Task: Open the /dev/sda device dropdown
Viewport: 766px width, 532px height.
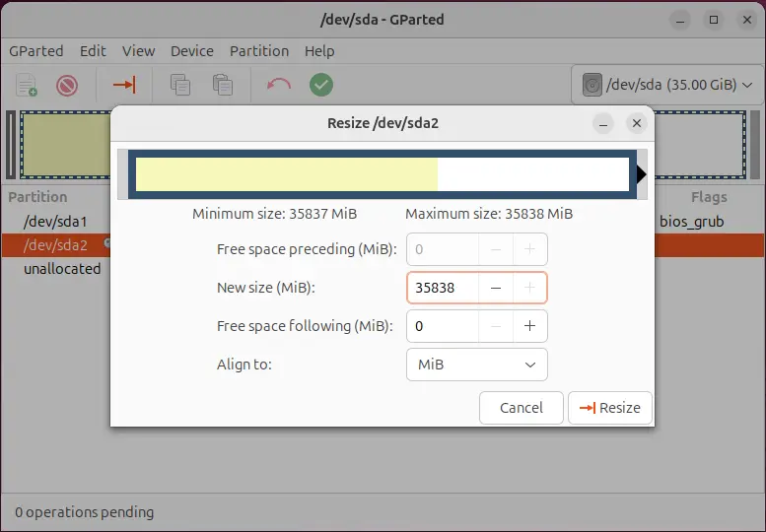Action: click(666, 86)
